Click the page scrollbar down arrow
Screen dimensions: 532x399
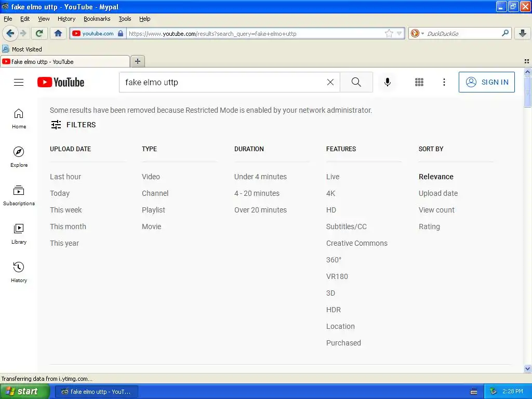(527, 368)
